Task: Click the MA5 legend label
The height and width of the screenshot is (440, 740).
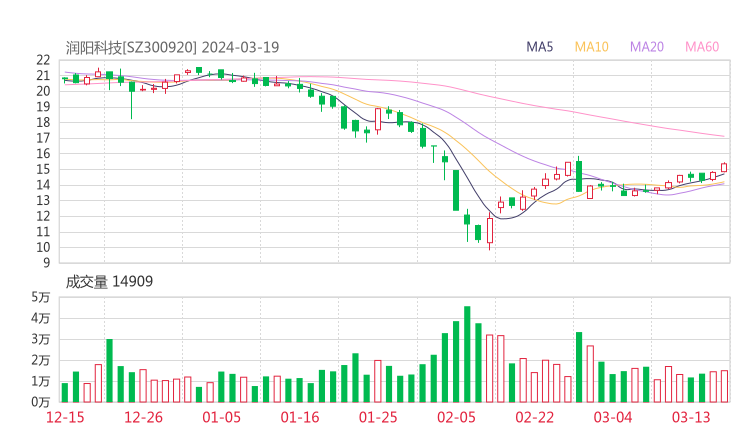Action: click(x=539, y=47)
